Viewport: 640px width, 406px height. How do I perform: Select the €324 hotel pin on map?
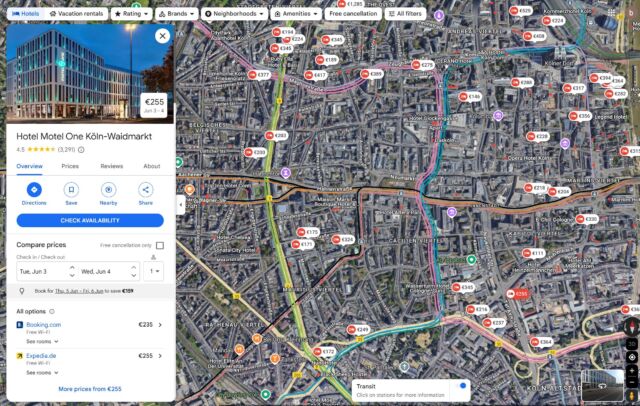tap(343, 240)
